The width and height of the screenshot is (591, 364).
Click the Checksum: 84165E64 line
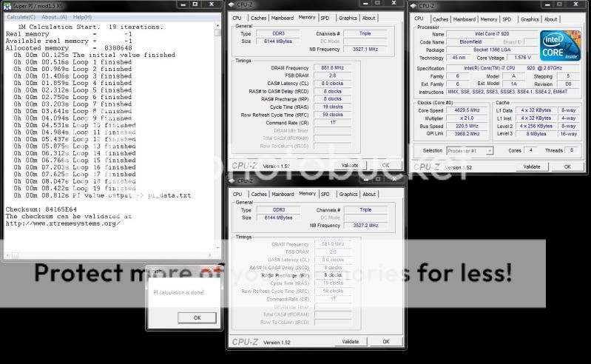tap(41, 209)
